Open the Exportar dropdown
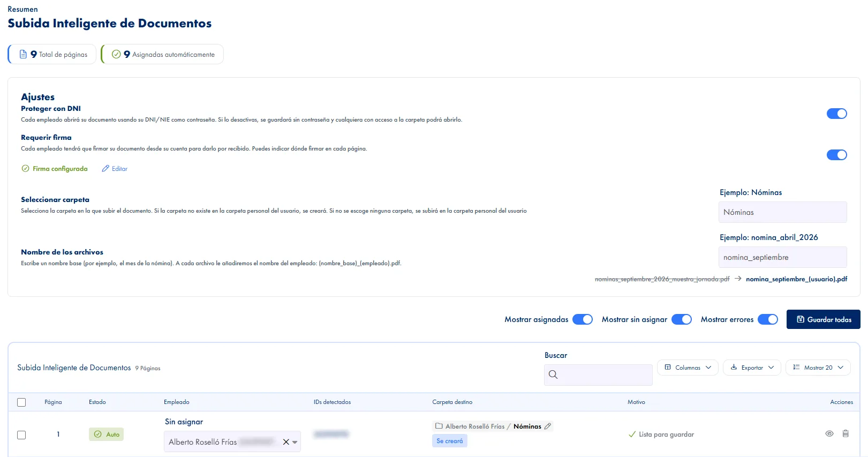The image size is (868, 457). (x=752, y=368)
